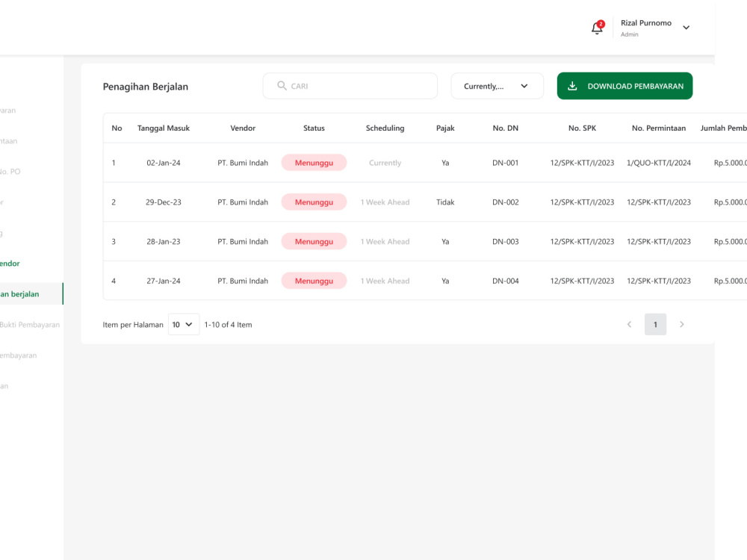
Task: Select the DN-004 cell
Action: click(505, 281)
